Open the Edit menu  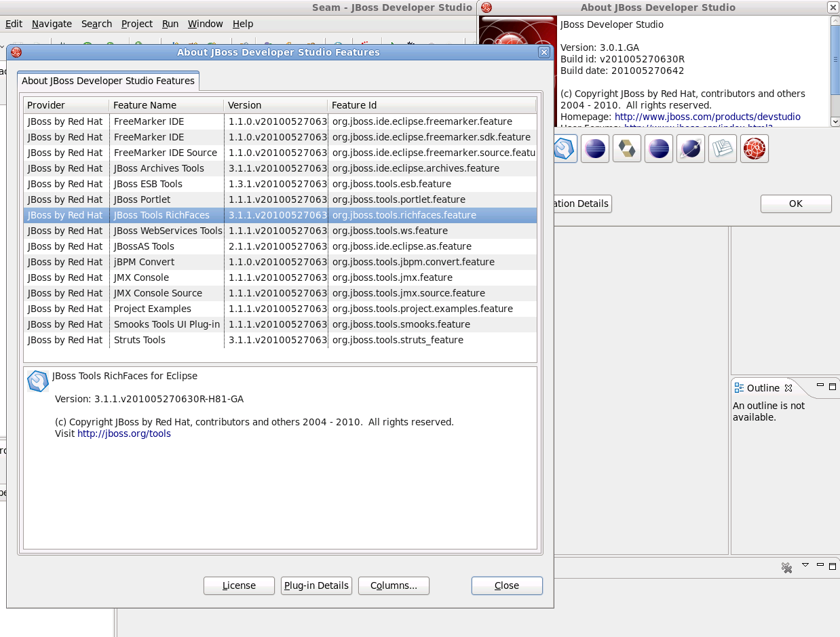pyautogui.click(x=14, y=24)
